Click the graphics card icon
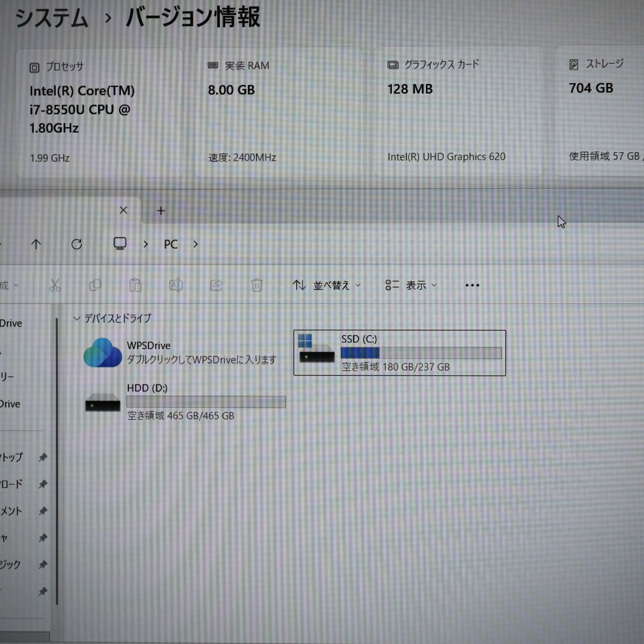644x644 pixels. point(393,65)
